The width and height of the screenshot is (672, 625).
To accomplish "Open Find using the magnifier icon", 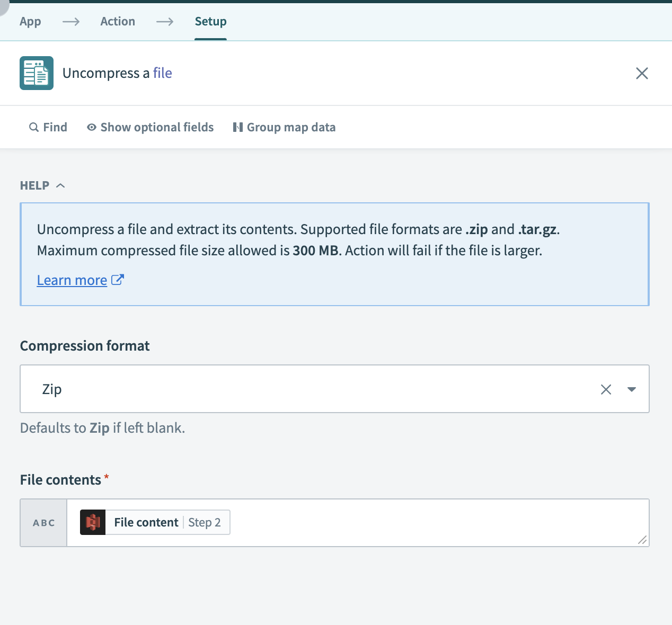I will pyautogui.click(x=33, y=127).
